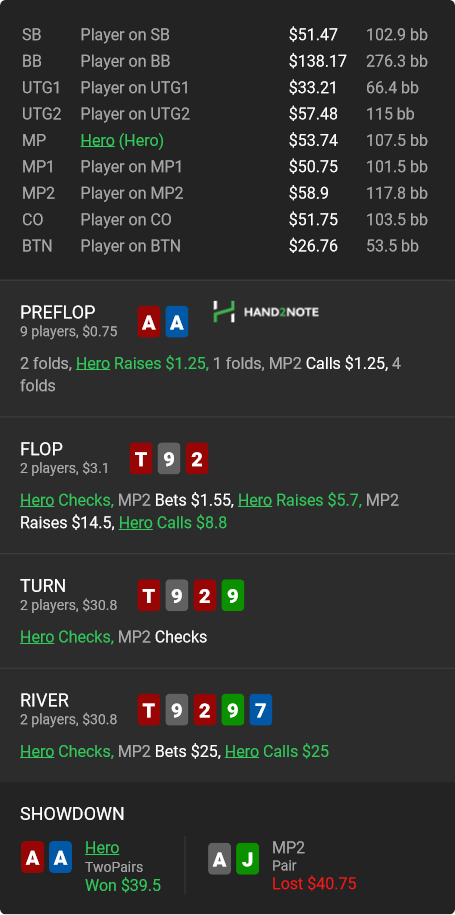
Task: Click the green 9 card on the turn
Action: point(233,595)
